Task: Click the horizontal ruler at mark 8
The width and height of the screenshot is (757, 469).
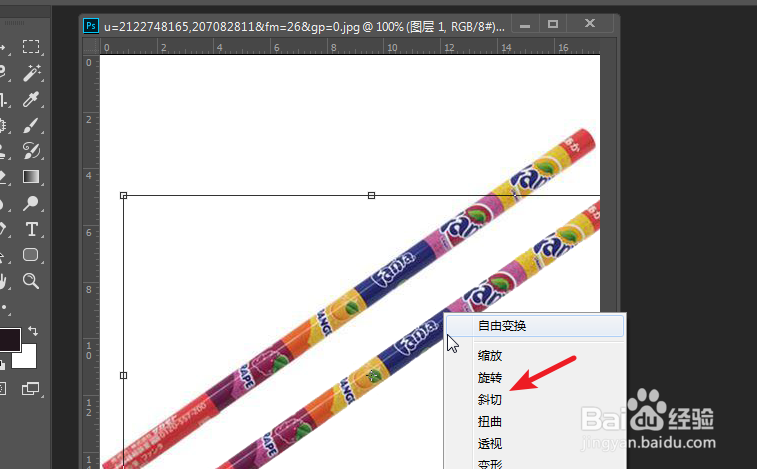Action: coord(333,48)
